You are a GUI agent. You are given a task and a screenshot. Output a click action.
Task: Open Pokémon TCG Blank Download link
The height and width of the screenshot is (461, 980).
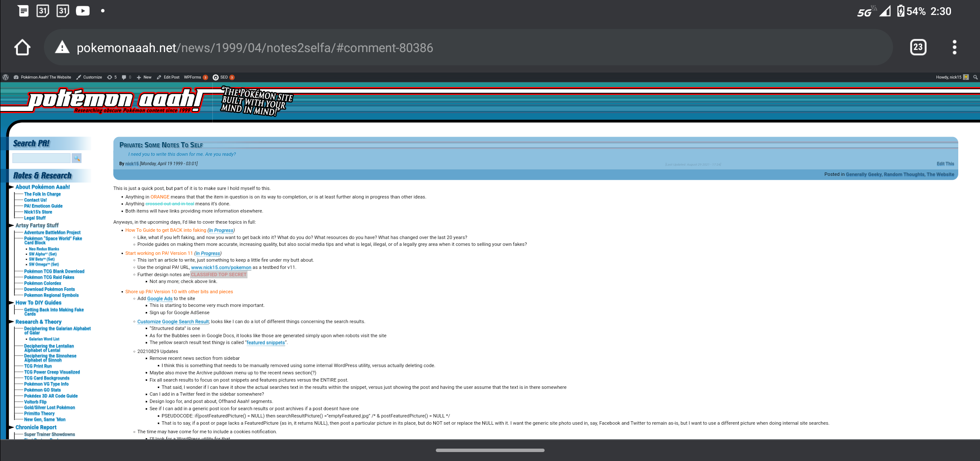(x=54, y=271)
